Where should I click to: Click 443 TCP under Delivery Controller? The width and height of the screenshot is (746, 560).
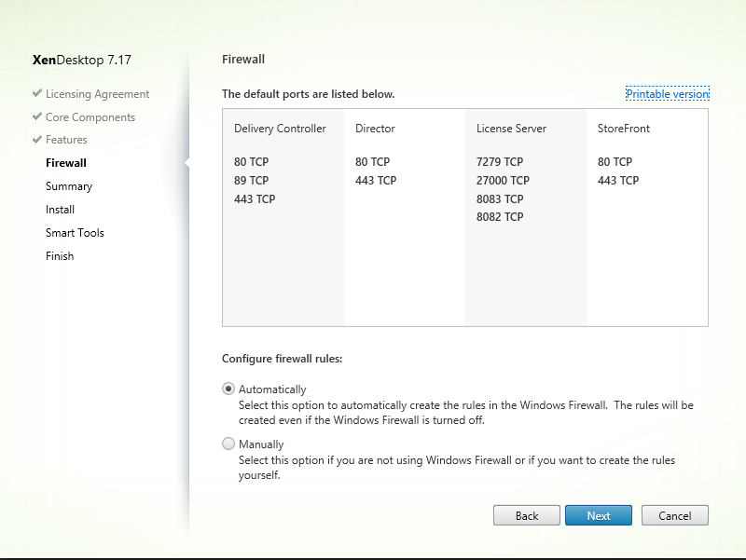click(255, 199)
